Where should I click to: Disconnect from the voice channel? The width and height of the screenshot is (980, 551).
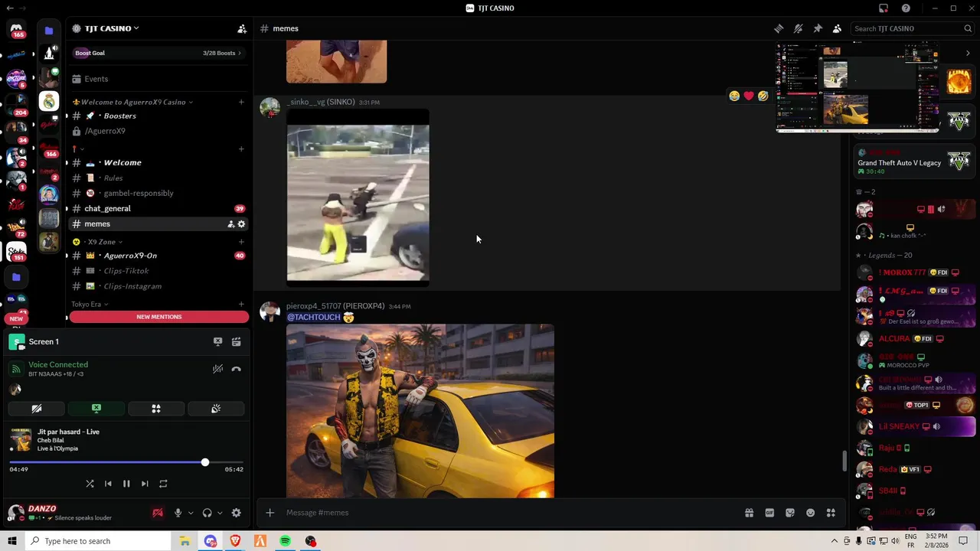tap(237, 369)
